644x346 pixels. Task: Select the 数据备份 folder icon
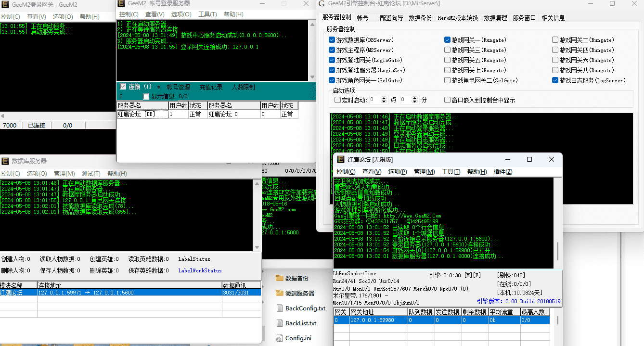click(x=279, y=278)
